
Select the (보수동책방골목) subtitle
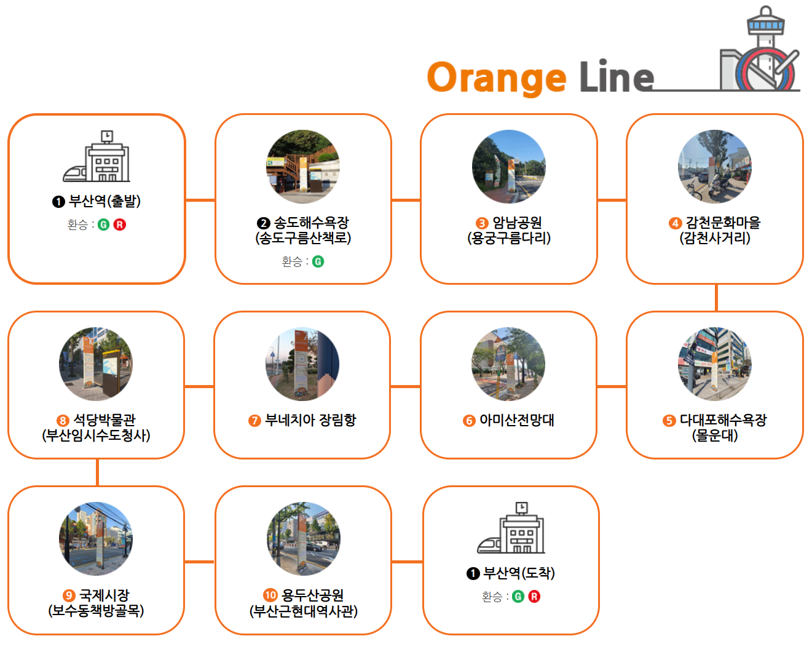tap(96, 611)
